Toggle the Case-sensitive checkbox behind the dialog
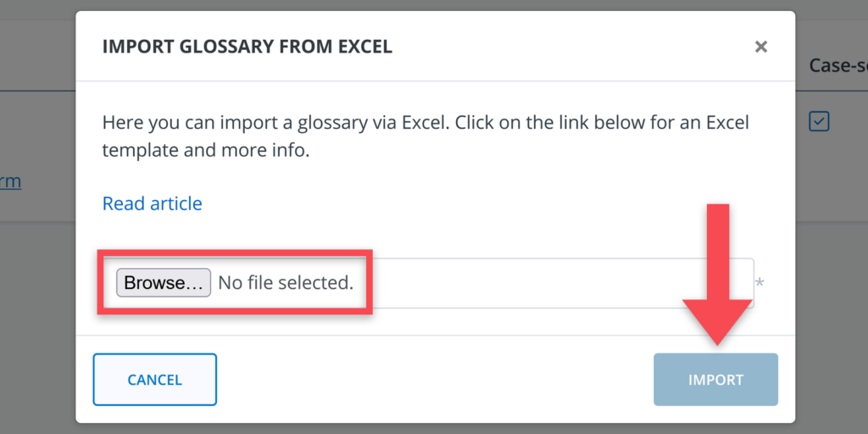868x434 pixels. pyautogui.click(x=819, y=121)
